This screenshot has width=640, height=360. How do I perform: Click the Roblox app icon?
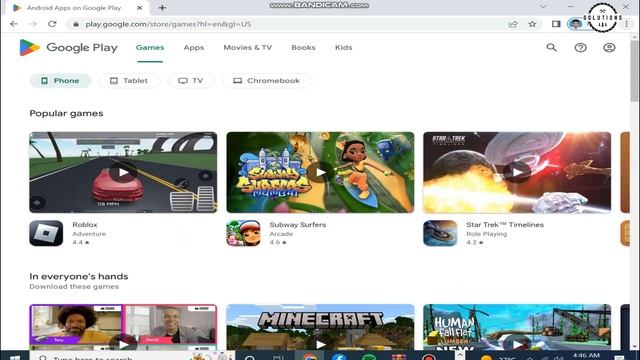pos(46,233)
